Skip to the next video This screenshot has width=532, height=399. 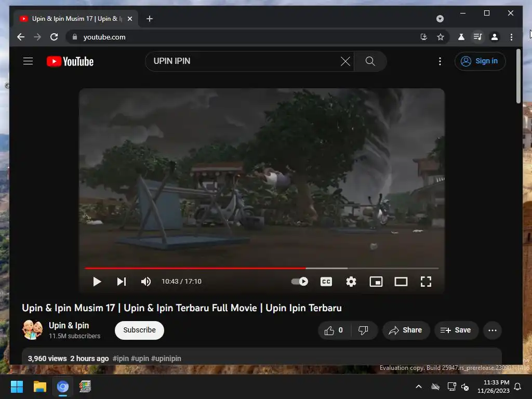pos(122,282)
